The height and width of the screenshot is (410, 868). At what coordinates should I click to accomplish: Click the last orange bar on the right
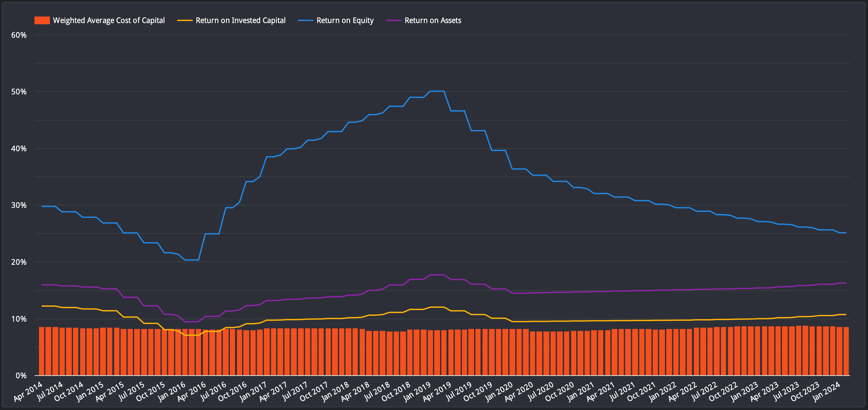(x=846, y=351)
